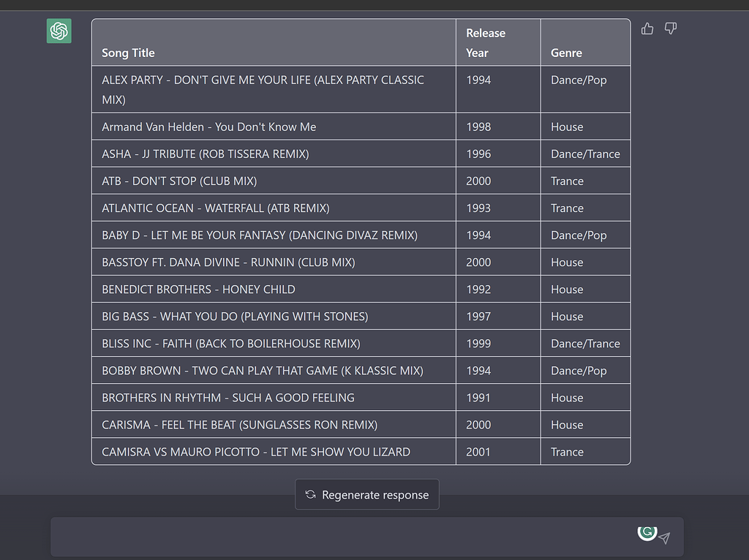Select the Song Title column header

click(128, 53)
